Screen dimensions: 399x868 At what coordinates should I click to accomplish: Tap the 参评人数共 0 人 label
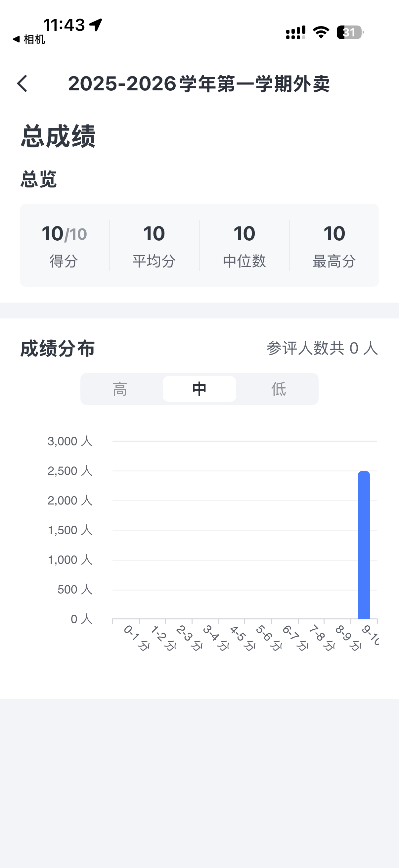pos(322,348)
